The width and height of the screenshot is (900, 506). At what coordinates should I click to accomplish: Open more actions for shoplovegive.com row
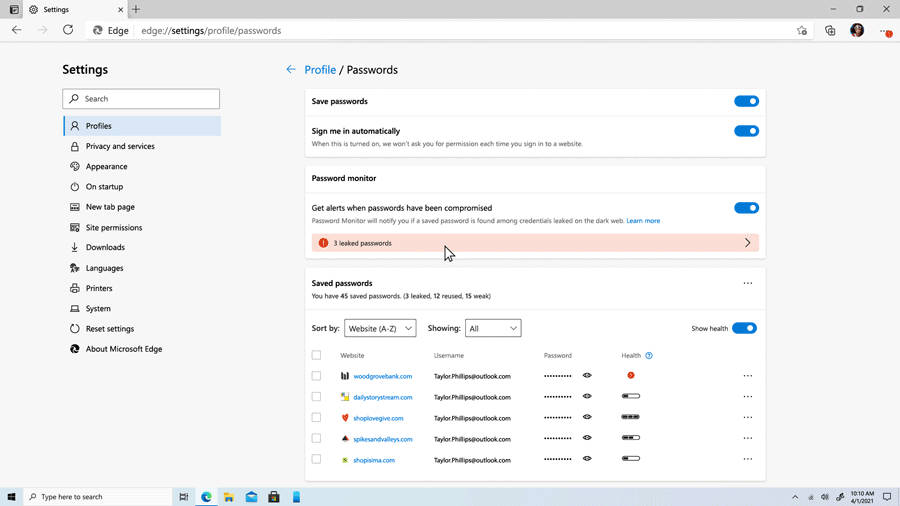(x=747, y=417)
